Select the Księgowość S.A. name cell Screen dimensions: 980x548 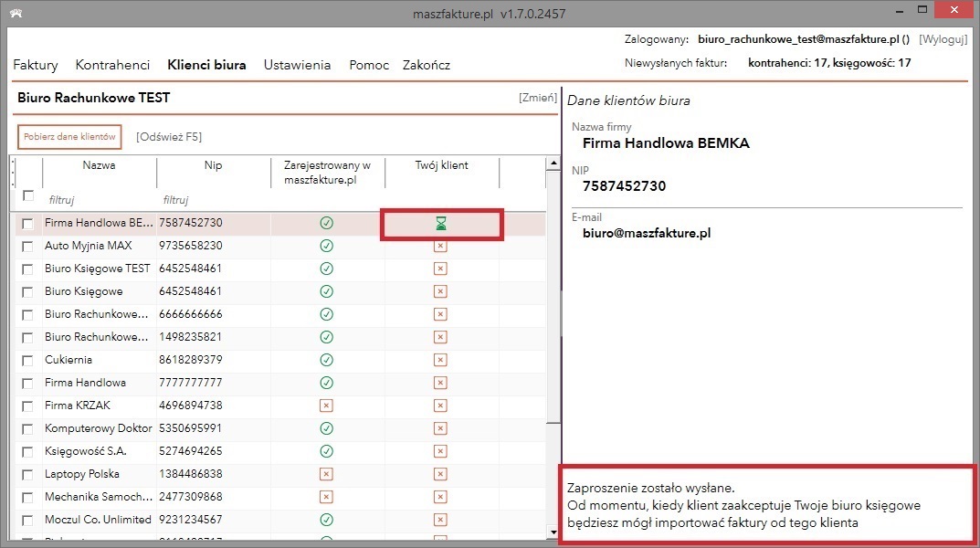pos(86,451)
